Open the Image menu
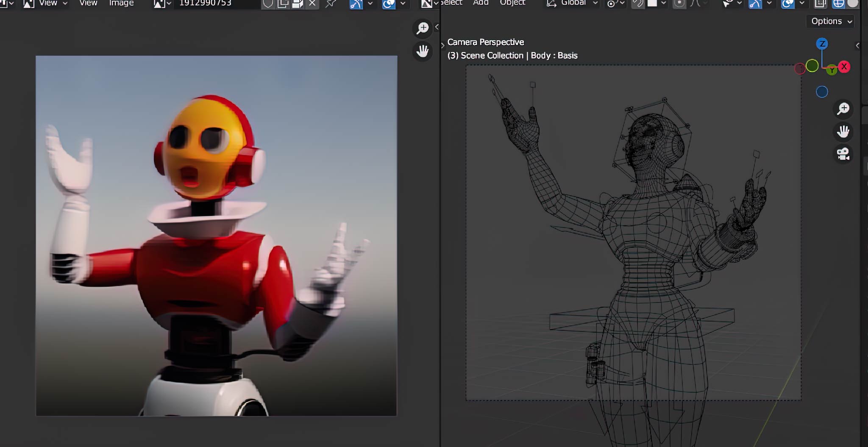This screenshot has width=868, height=447. click(121, 3)
